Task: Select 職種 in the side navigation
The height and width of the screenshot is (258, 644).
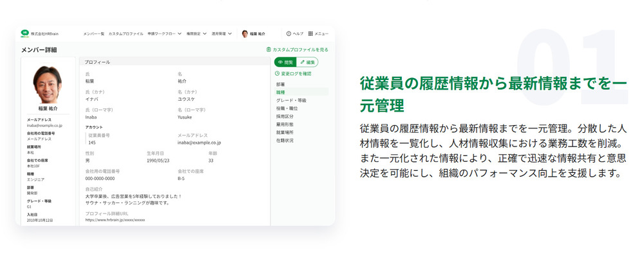Action: coord(302,92)
